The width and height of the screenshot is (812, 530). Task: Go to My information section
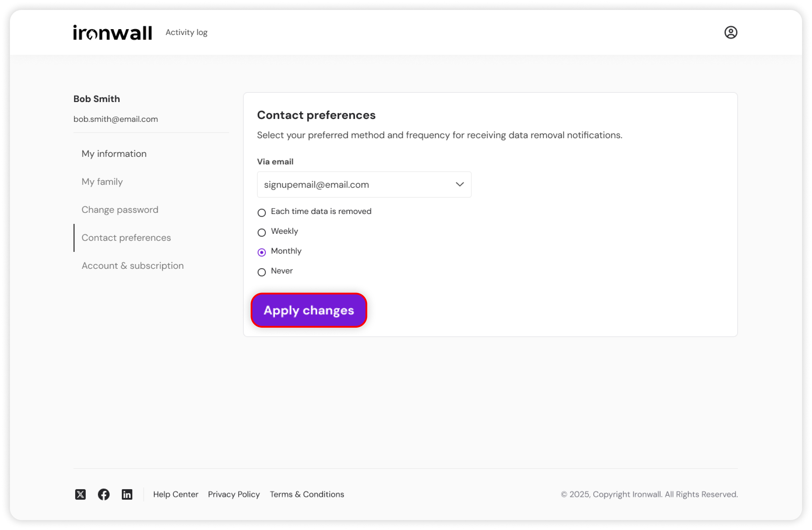114,154
